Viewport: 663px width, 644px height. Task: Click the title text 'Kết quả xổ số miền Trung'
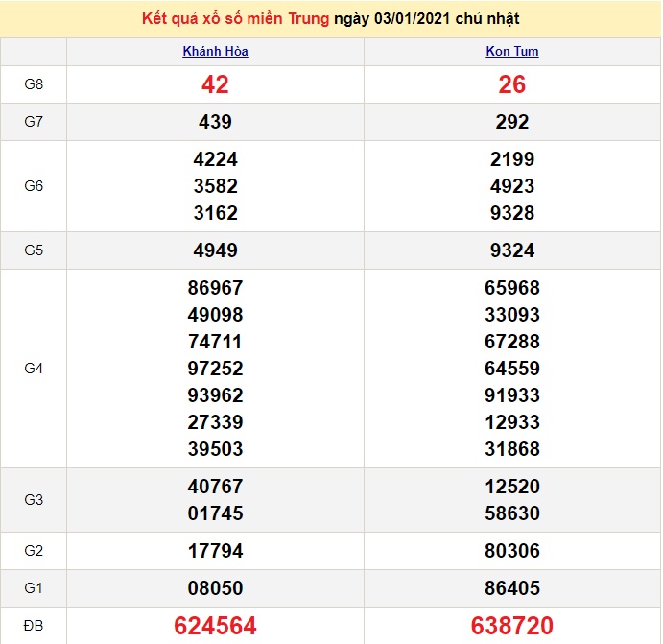click(235, 19)
